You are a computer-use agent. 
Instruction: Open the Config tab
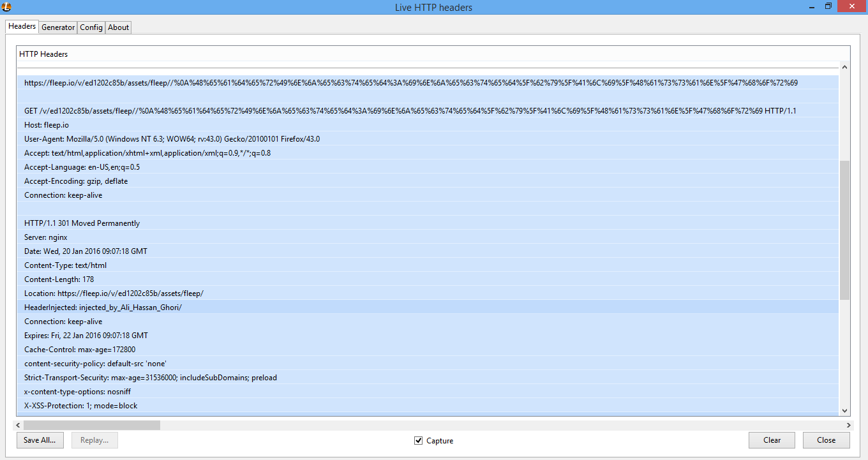click(91, 27)
